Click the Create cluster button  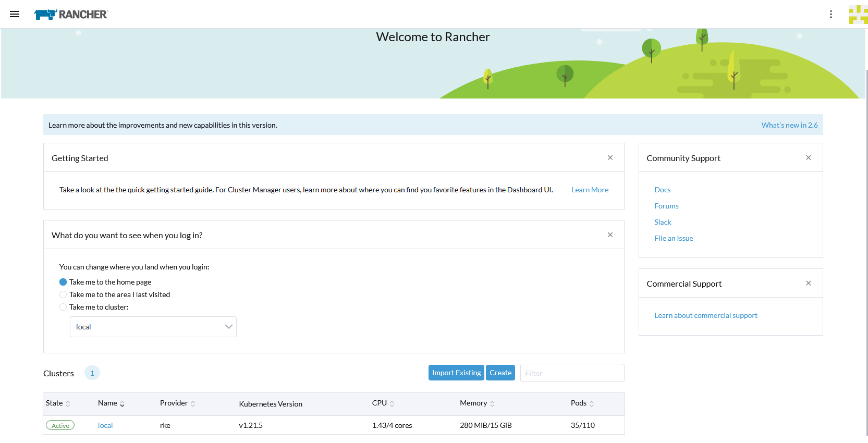click(500, 373)
